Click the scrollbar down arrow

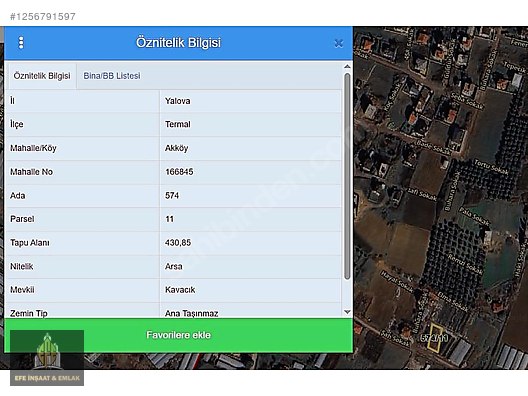point(347,312)
